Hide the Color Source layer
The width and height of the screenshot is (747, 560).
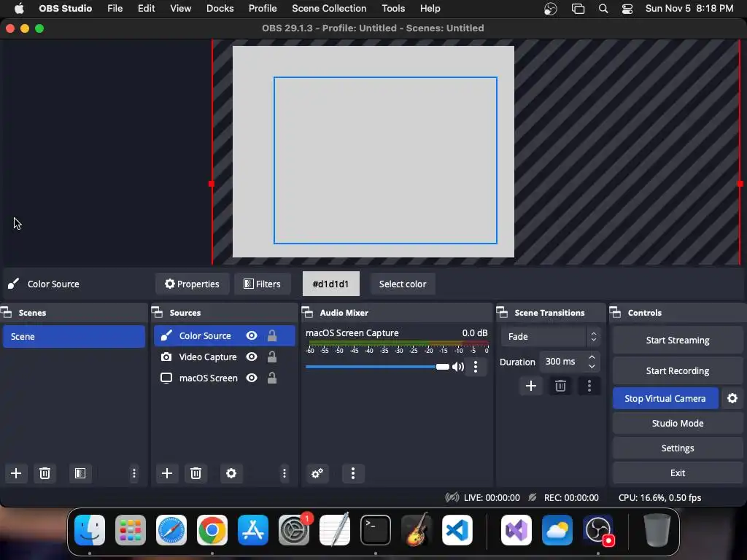tap(252, 335)
